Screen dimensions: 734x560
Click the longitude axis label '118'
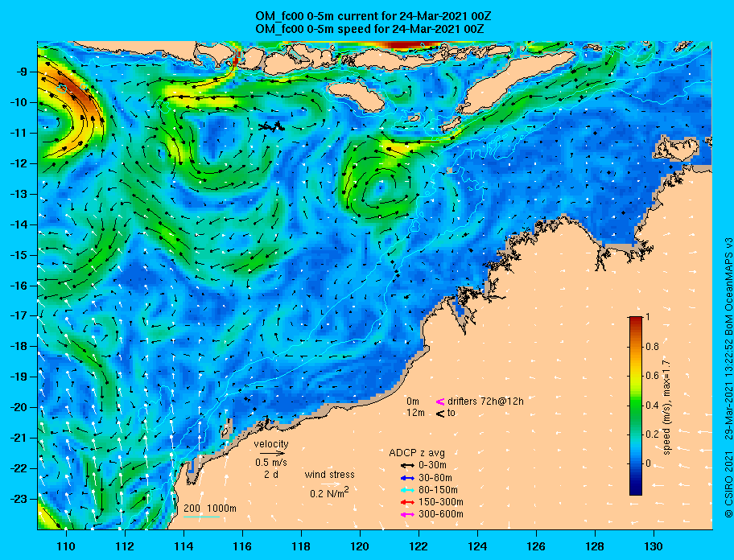click(301, 546)
